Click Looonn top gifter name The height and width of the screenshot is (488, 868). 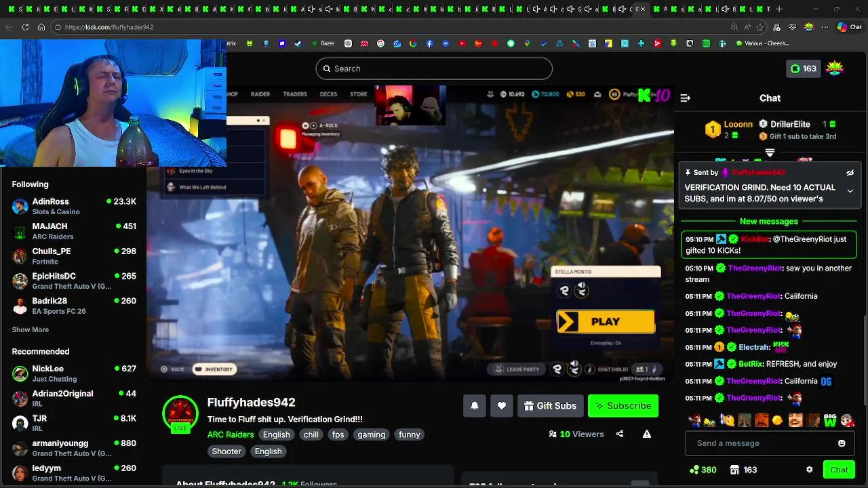tap(738, 125)
